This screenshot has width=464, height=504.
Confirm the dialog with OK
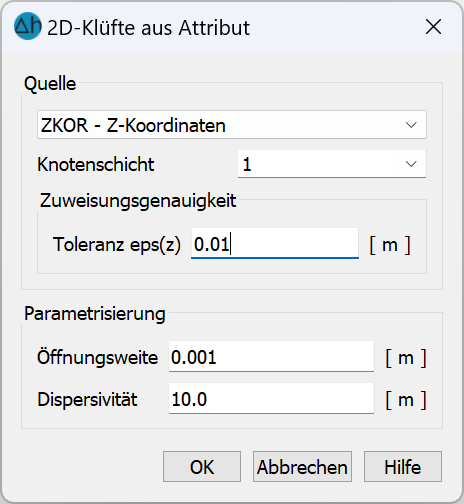202,467
